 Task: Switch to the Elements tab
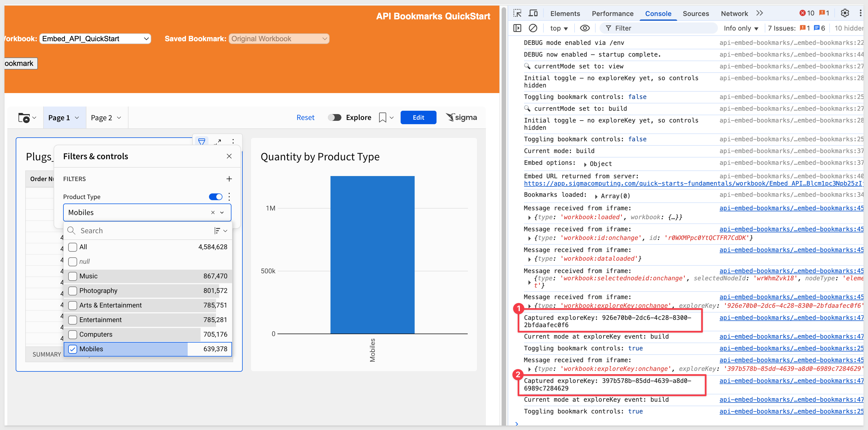pos(565,13)
